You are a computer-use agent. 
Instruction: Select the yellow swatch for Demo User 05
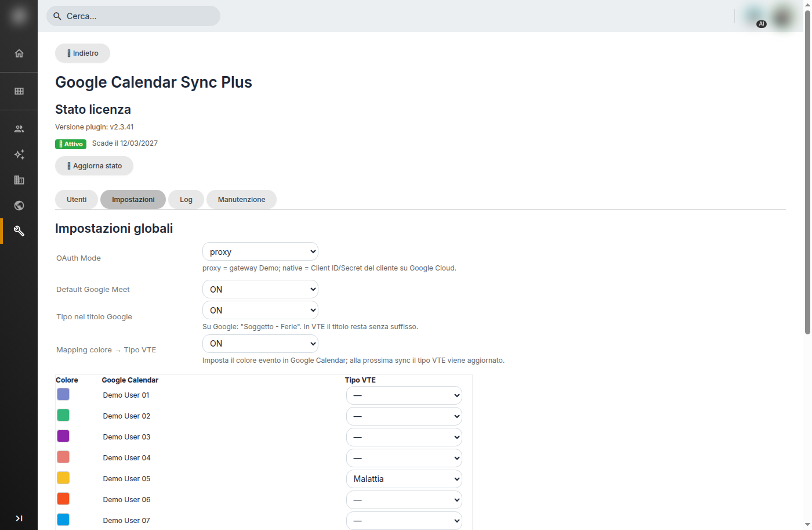[x=63, y=478]
